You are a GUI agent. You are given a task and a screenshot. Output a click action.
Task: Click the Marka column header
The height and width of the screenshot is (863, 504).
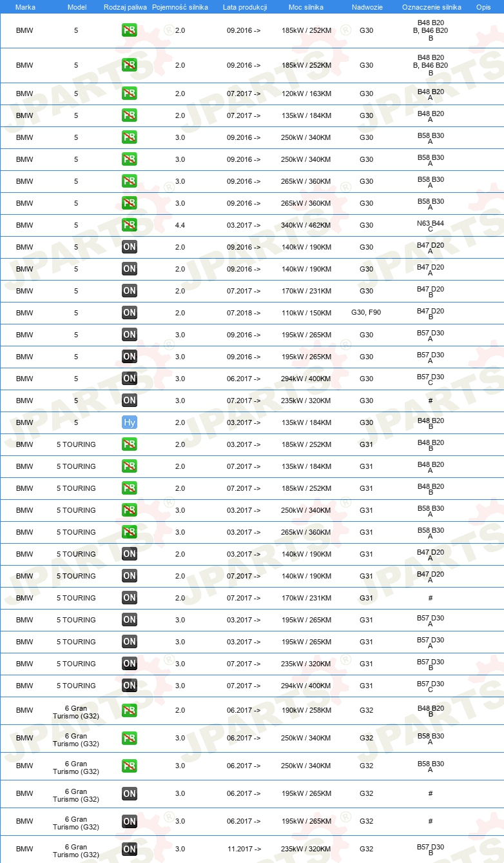[24, 7]
